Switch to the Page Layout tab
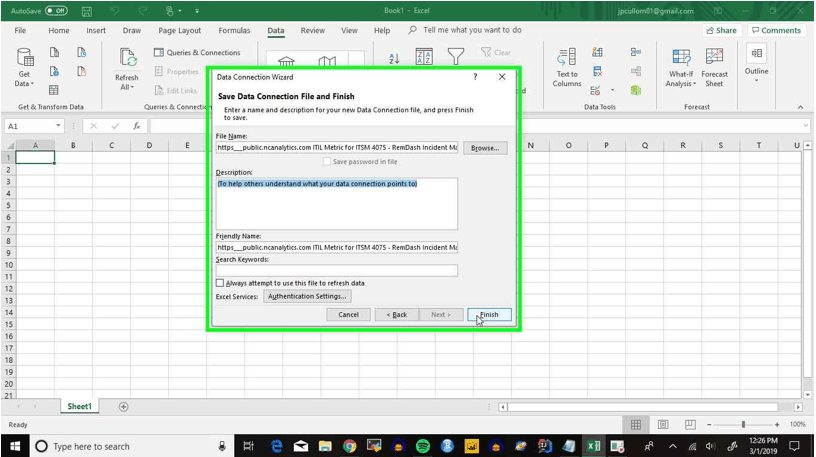The width and height of the screenshot is (816, 457). (x=180, y=30)
